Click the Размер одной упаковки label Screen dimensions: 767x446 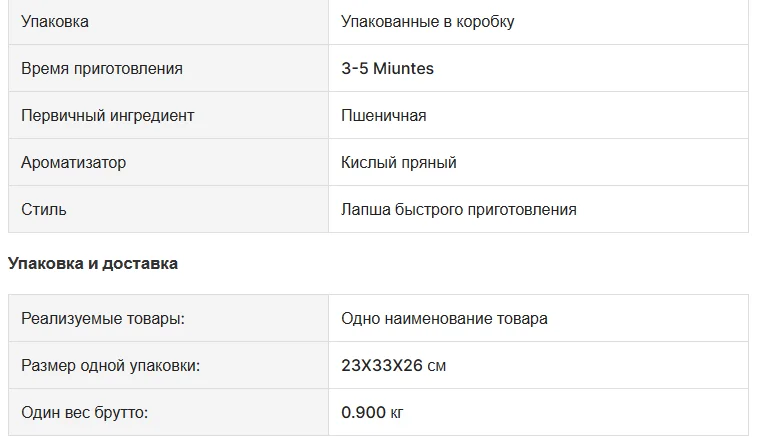[x=111, y=365]
